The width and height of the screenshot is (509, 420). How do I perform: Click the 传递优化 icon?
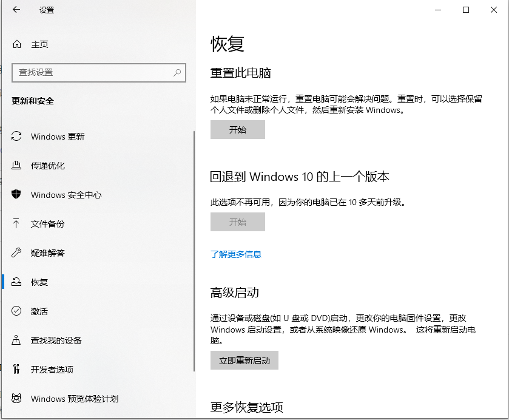(16, 165)
